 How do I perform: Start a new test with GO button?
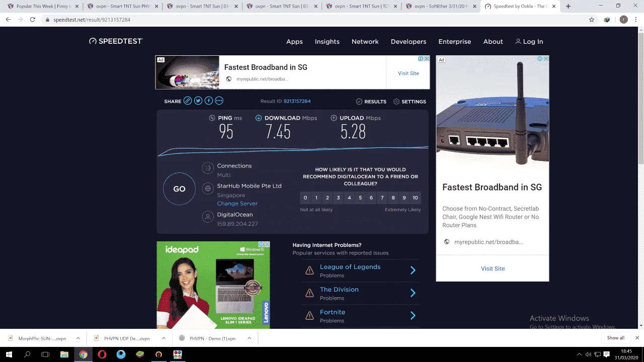[x=179, y=189]
